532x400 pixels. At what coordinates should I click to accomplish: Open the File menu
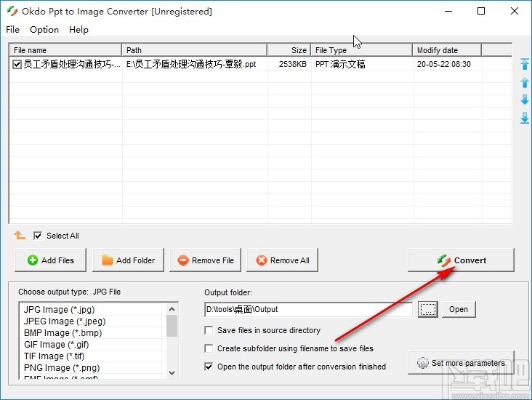12,30
